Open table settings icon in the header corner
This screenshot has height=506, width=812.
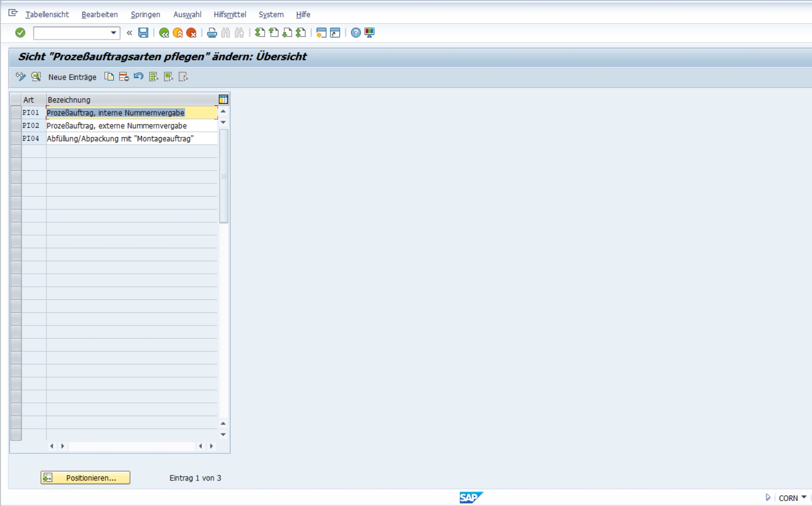tap(223, 99)
